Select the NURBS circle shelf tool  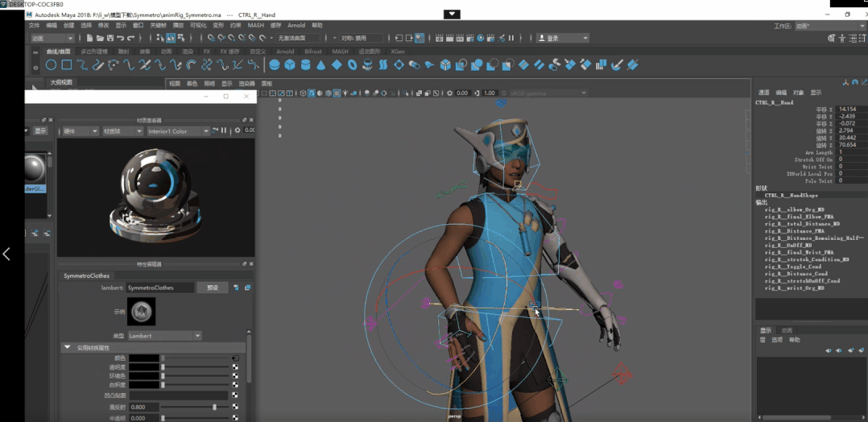(x=51, y=65)
